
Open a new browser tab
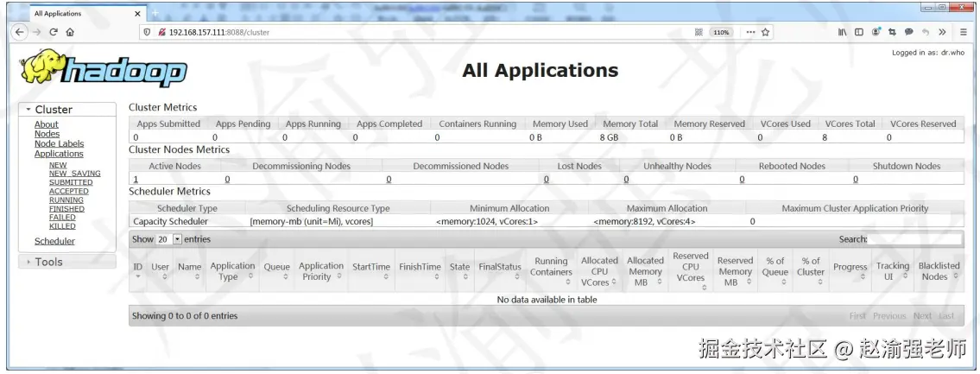(155, 12)
